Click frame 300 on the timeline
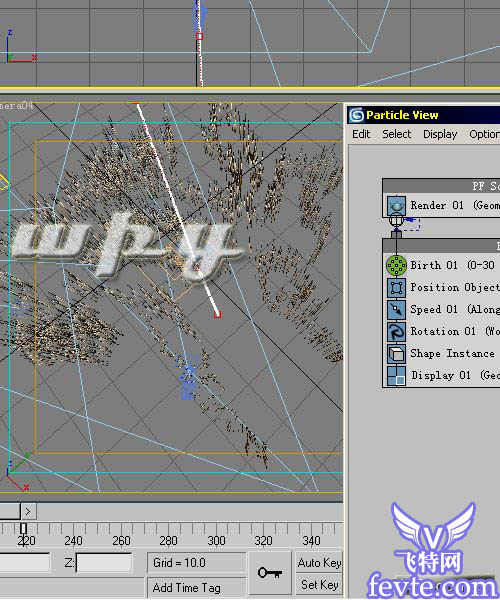The height and width of the screenshot is (600, 500). pos(216,541)
